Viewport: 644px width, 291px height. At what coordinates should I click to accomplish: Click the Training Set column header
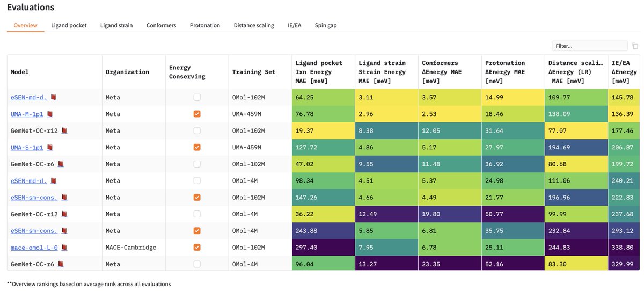click(254, 72)
